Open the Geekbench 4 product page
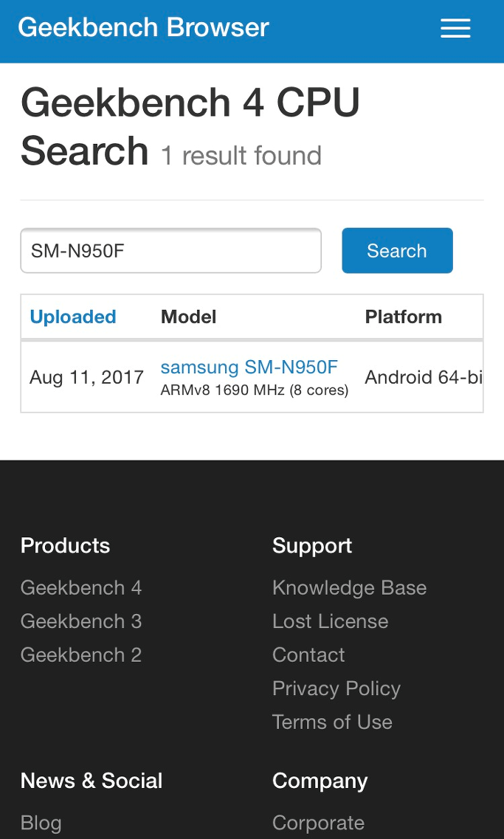Viewport: 504px width, 839px height. [x=80, y=587]
